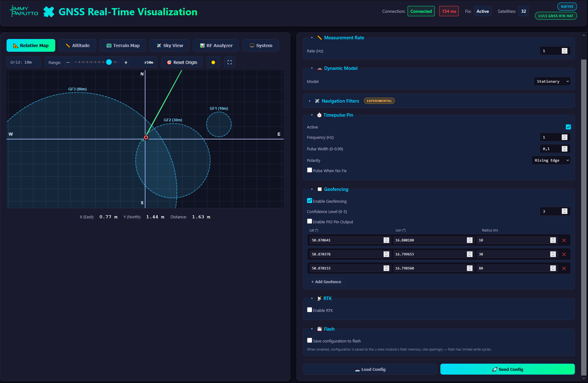Click the satellite logo icon in header

click(x=49, y=12)
